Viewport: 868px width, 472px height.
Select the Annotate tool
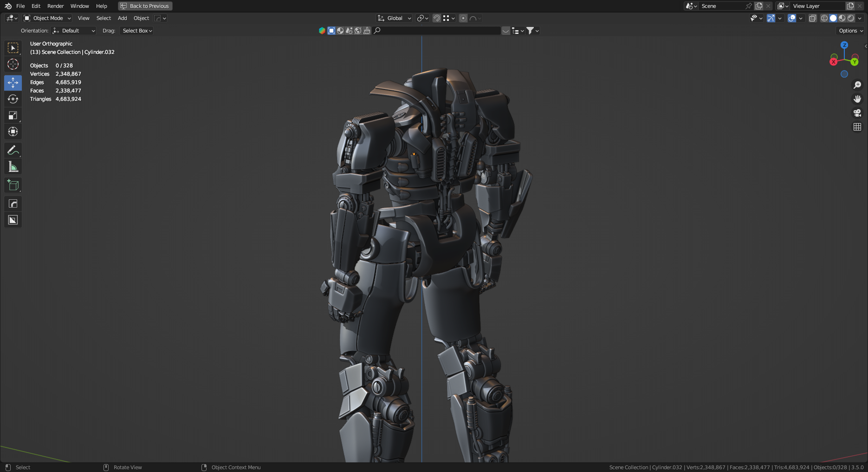click(x=13, y=150)
